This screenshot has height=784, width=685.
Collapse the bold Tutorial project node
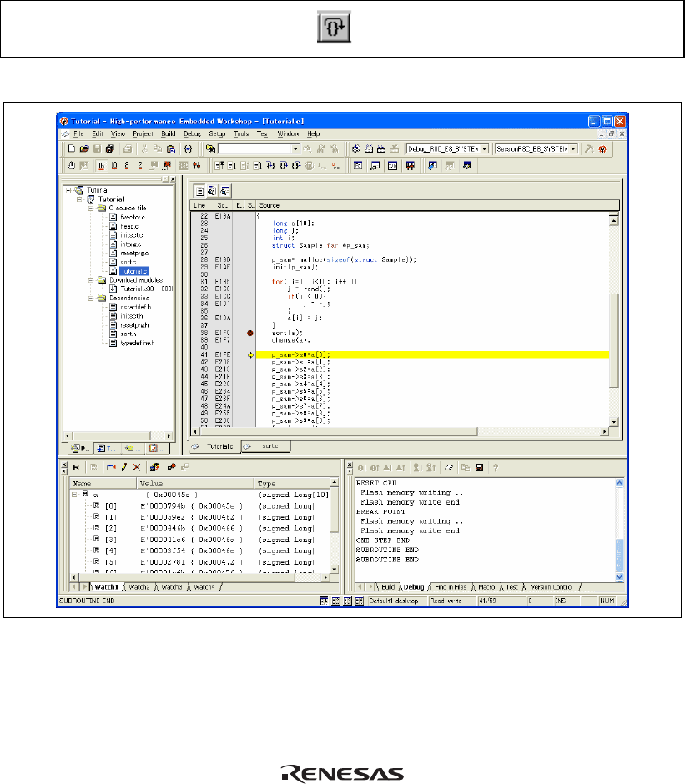[x=79, y=199]
